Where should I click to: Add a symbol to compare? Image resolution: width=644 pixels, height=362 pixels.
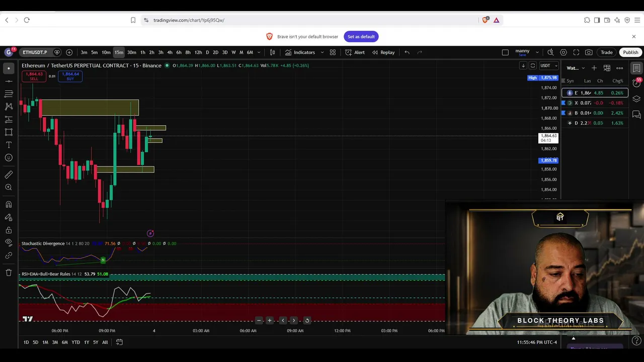tap(69, 52)
